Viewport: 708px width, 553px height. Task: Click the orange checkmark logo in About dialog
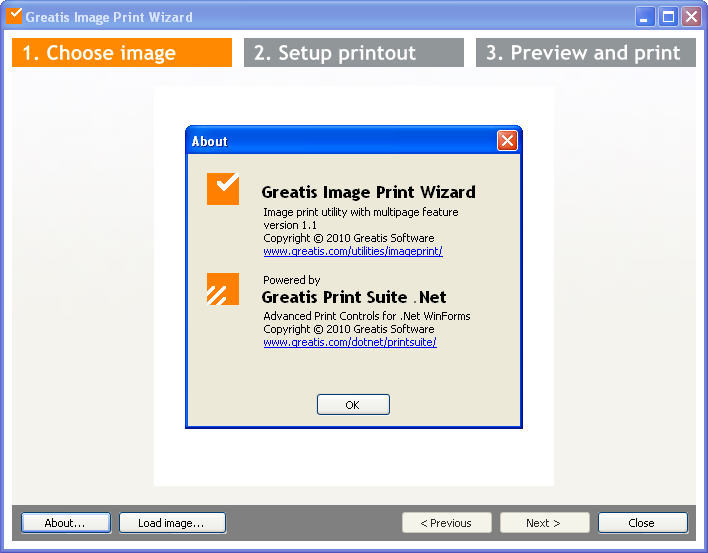coord(223,189)
